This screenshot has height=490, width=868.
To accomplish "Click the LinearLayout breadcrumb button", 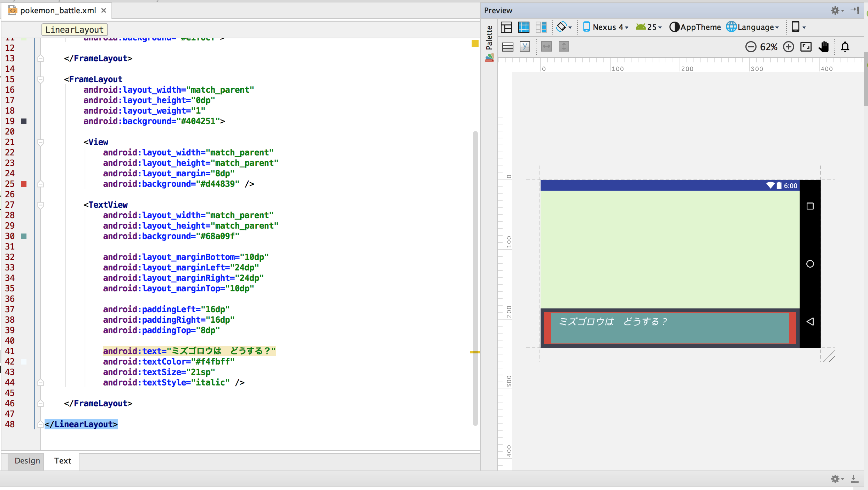I will pyautogui.click(x=74, y=30).
